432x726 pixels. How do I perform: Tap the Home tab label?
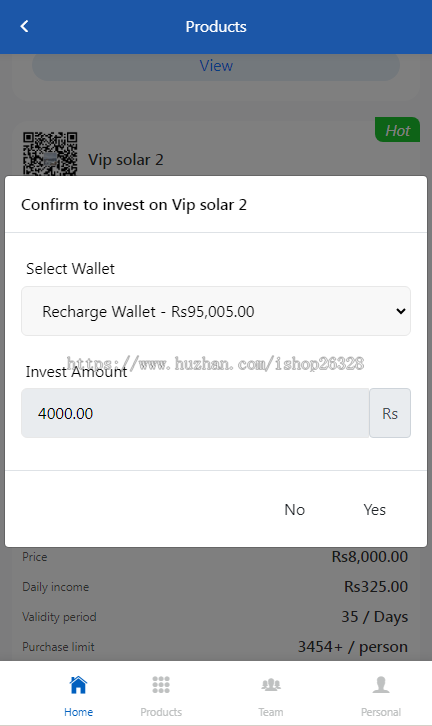pos(78,712)
